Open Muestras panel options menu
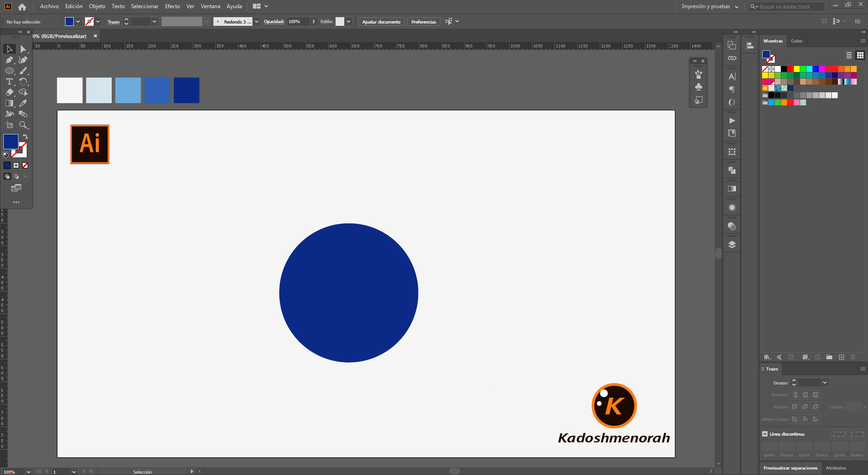The image size is (868, 475). pyautogui.click(x=863, y=41)
